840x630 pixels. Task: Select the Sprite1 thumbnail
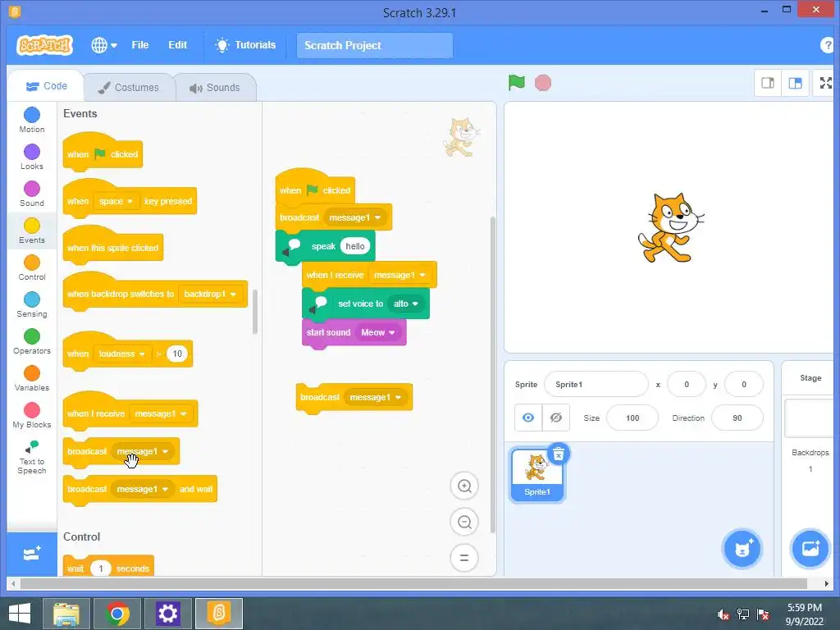[536, 475]
